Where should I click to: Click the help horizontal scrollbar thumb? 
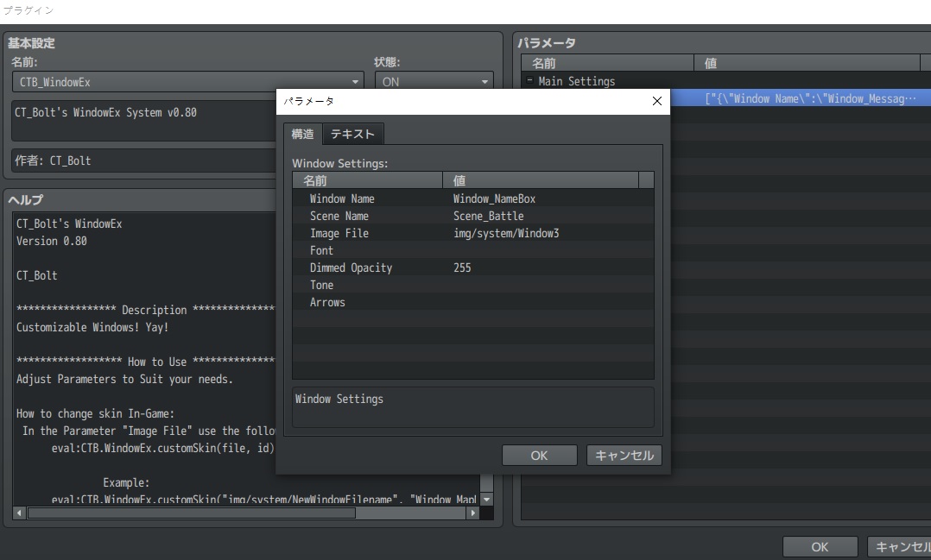click(x=191, y=513)
